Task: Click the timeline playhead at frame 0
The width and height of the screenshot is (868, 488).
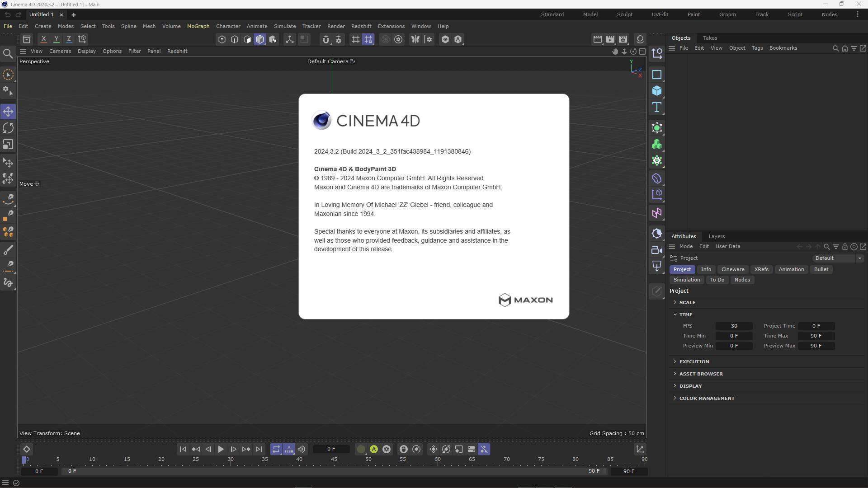Action: click(24, 460)
